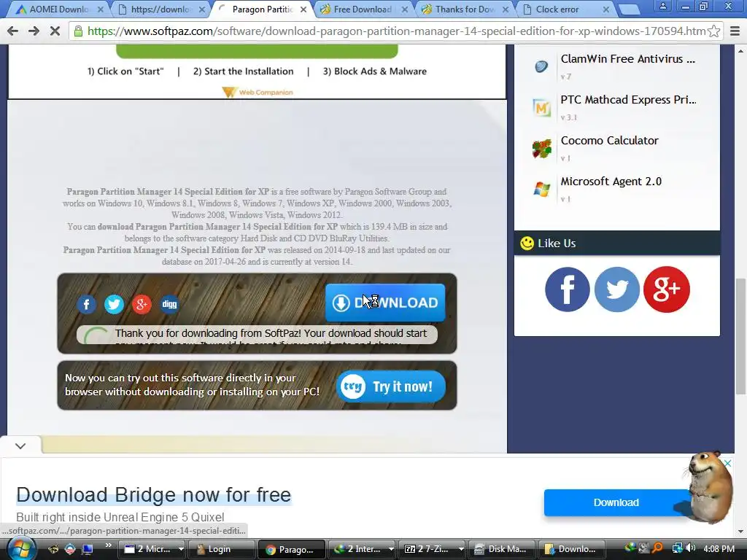Click the Try it now! button
Screen dimensions: 747x560
point(391,386)
